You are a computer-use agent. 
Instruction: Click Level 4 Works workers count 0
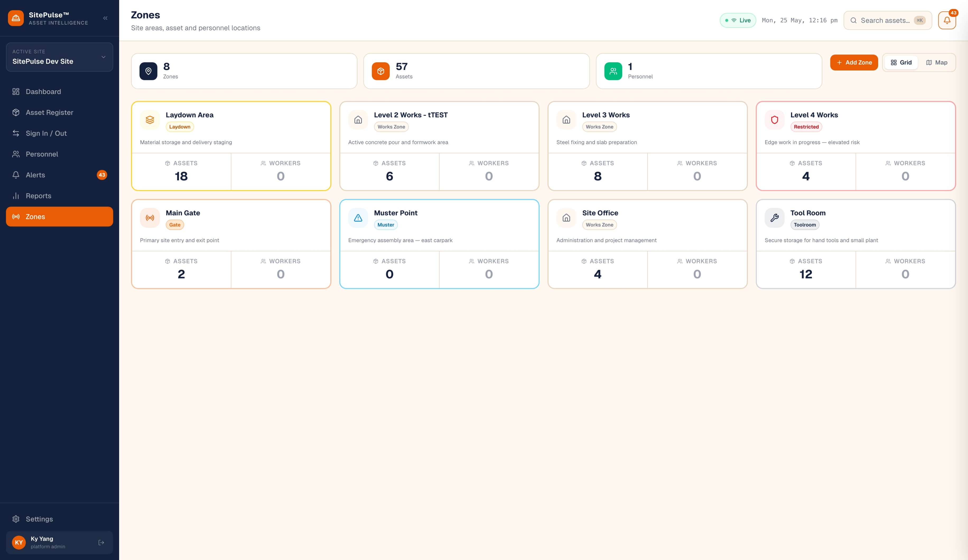pos(905,176)
